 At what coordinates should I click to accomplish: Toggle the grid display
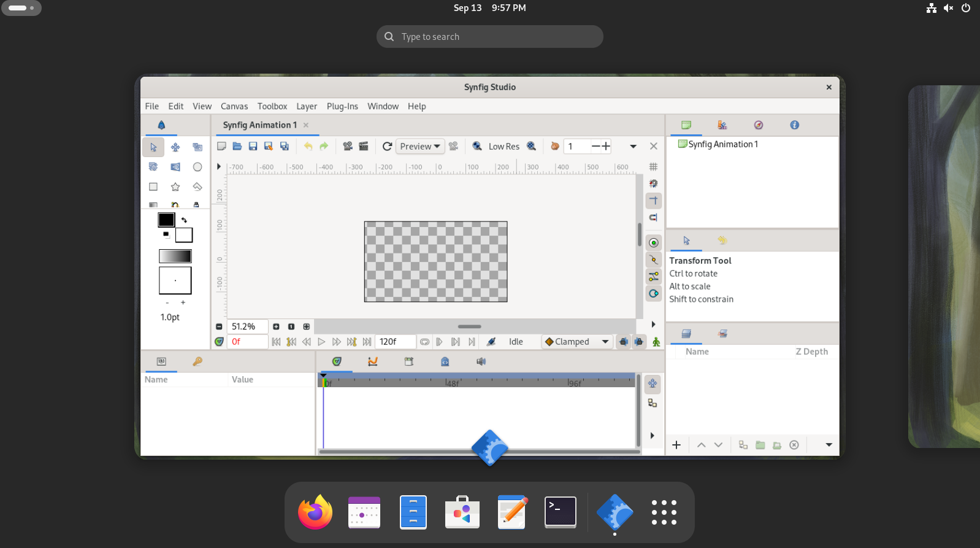coord(654,167)
